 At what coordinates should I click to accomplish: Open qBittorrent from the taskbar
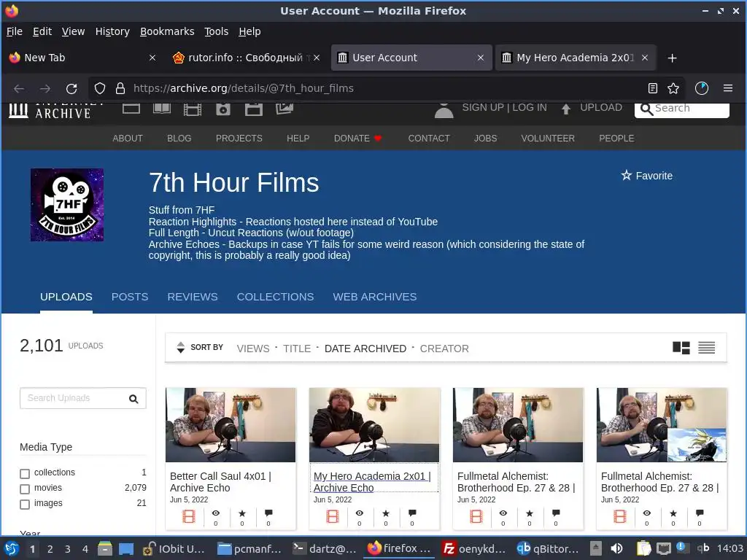tap(548, 548)
